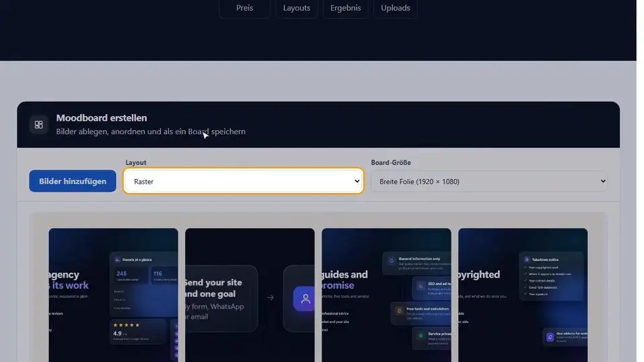
Task: Click the Layout field label
Action: pos(136,162)
